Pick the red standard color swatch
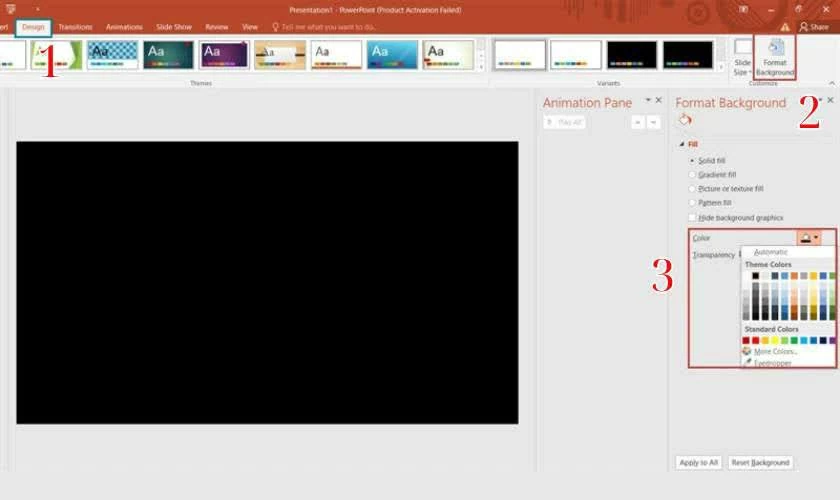Image resolution: width=840 pixels, height=500 pixels. [756, 340]
